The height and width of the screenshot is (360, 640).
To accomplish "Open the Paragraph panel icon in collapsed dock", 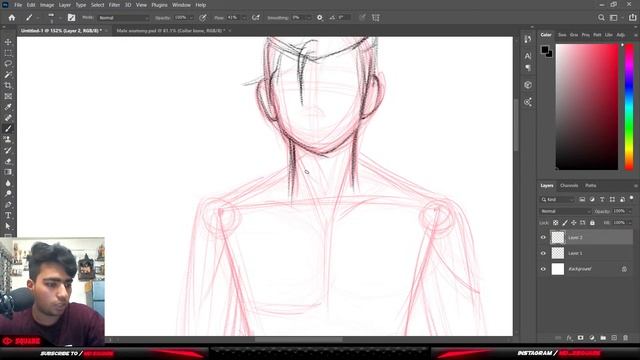I will 528,68.
